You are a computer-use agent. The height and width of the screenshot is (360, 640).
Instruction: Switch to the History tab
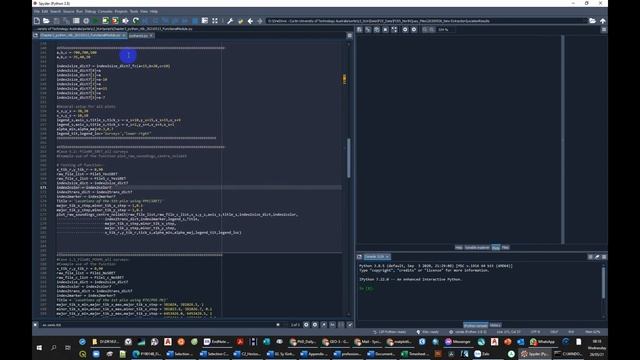click(x=495, y=325)
